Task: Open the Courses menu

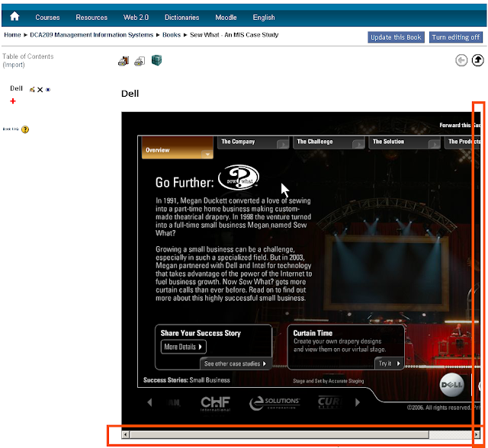Action: pos(47,18)
